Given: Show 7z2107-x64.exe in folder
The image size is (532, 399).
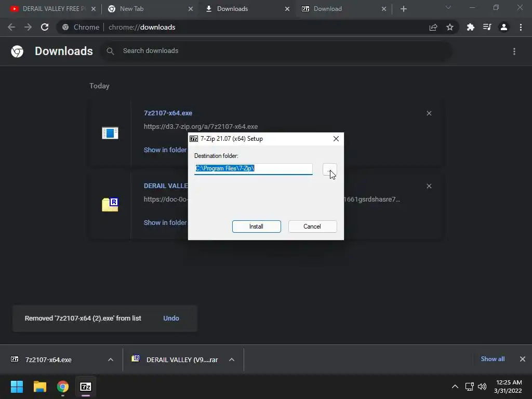Looking at the screenshot, I should pos(165,150).
